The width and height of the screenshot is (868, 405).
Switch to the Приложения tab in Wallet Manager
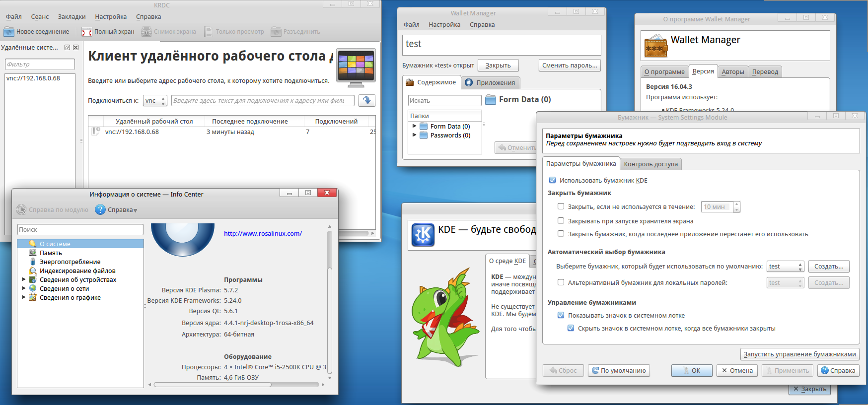490,82
